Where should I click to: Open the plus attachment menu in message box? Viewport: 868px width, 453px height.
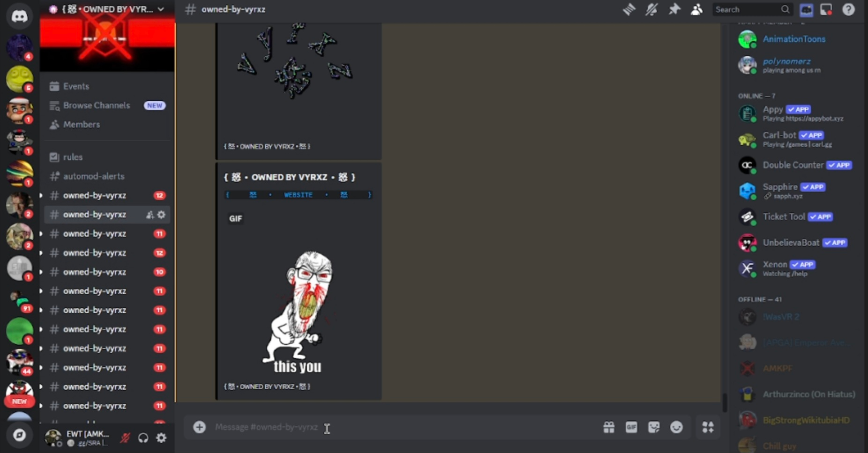pos(200,427)
